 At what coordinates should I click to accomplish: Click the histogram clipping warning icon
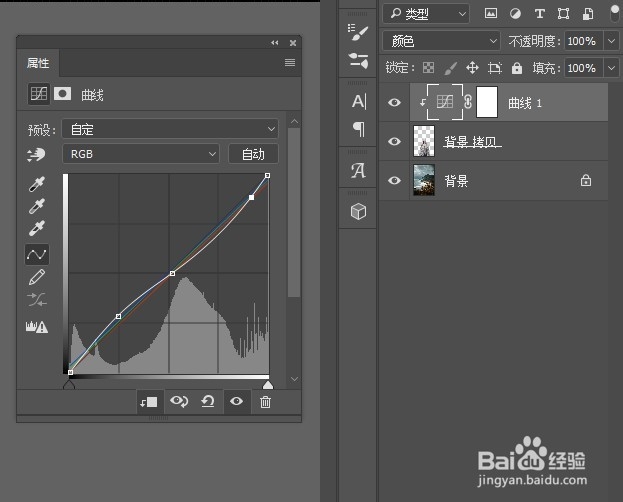[x=37, y=327]
